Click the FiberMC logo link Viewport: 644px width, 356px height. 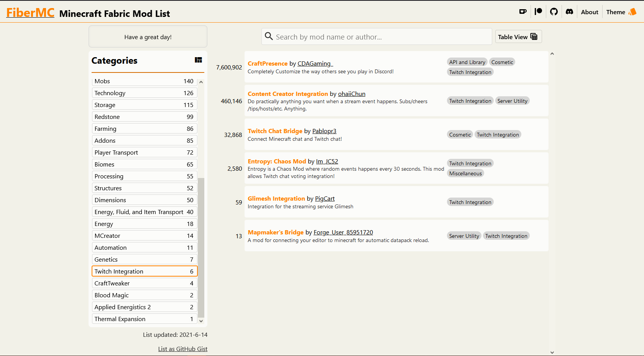30,13
